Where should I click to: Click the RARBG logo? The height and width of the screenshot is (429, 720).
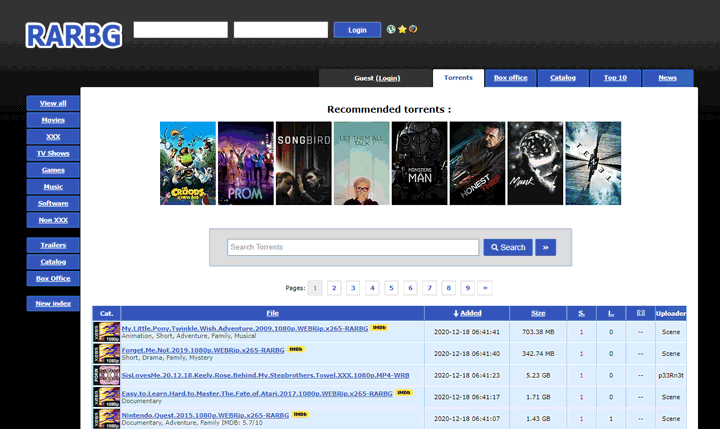point(75,33)
